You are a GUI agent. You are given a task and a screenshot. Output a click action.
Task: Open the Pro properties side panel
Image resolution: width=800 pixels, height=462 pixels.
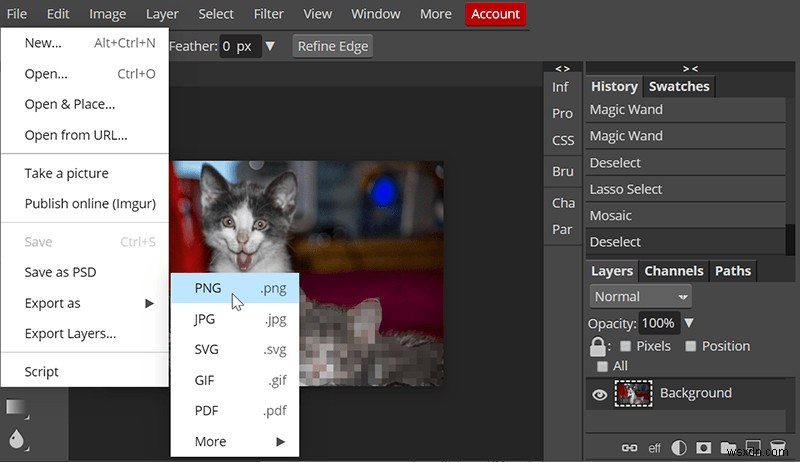(562, 113)
